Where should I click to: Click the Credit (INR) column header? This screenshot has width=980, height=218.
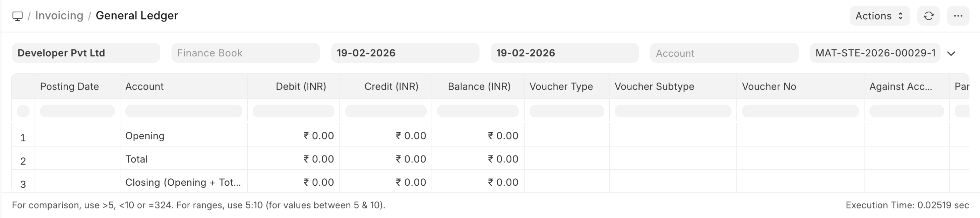[391, 87]
